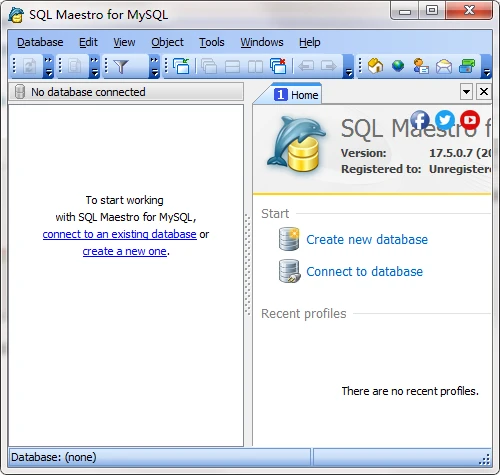Click the There are no recent profiles text
The image size is (500, 475).
coord(410,391)
